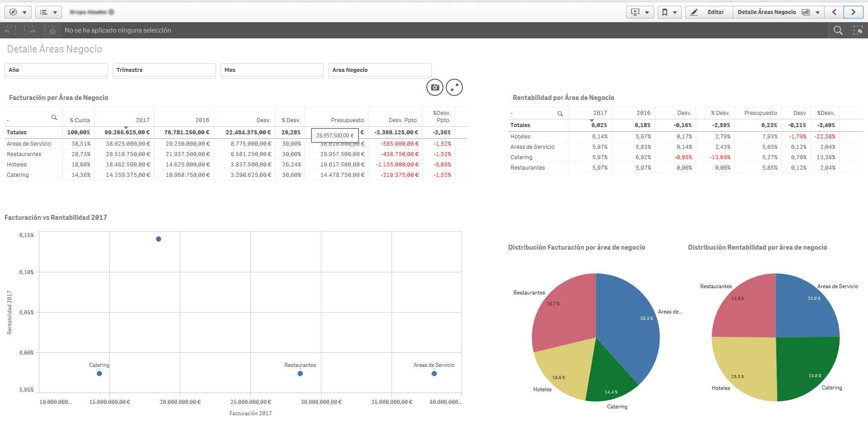
Task: Go to the next sheet
Action: click(x=853, y=12)
